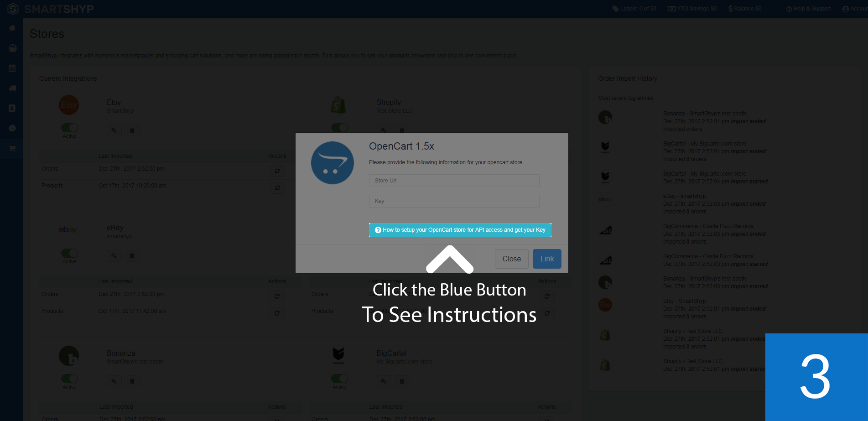Click the key icon for Etsy store

click(114, 130)
